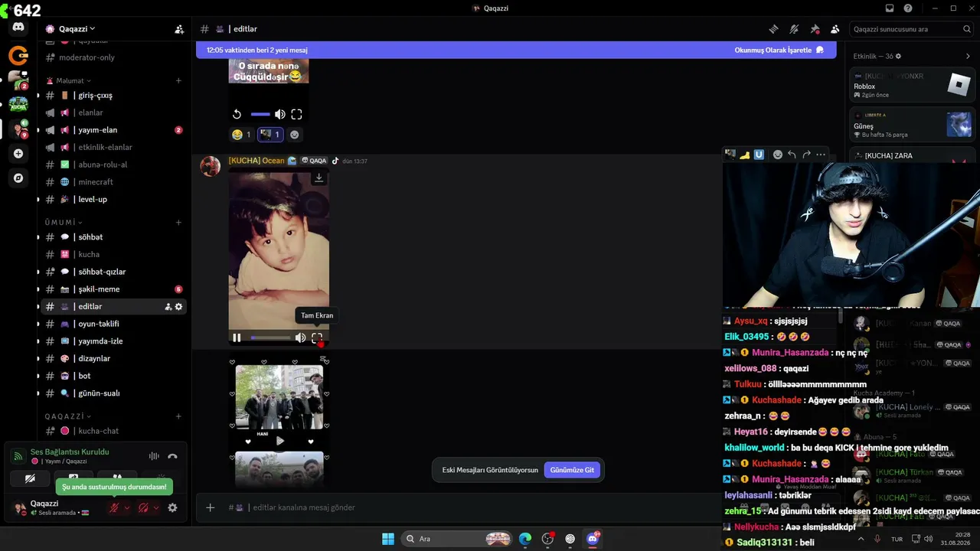The height and width of the screenshot is (551, 980).
Task: Show pinned messages for editlar channel
Action: [x=815, y=29]
